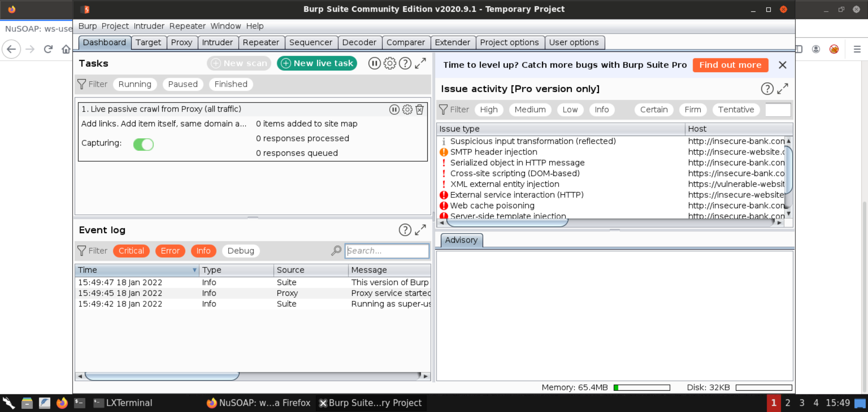Pause the live passive crawl task

[394, 109]
